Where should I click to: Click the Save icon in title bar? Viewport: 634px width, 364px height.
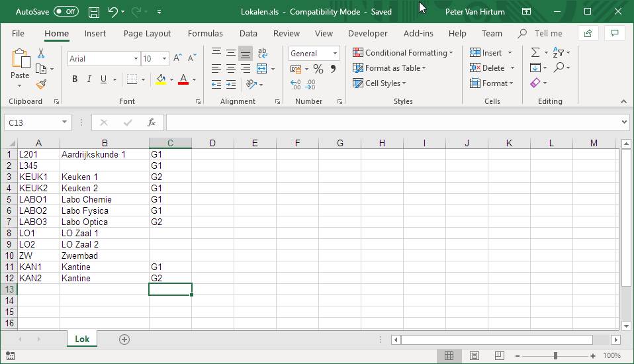coord(94,12)
